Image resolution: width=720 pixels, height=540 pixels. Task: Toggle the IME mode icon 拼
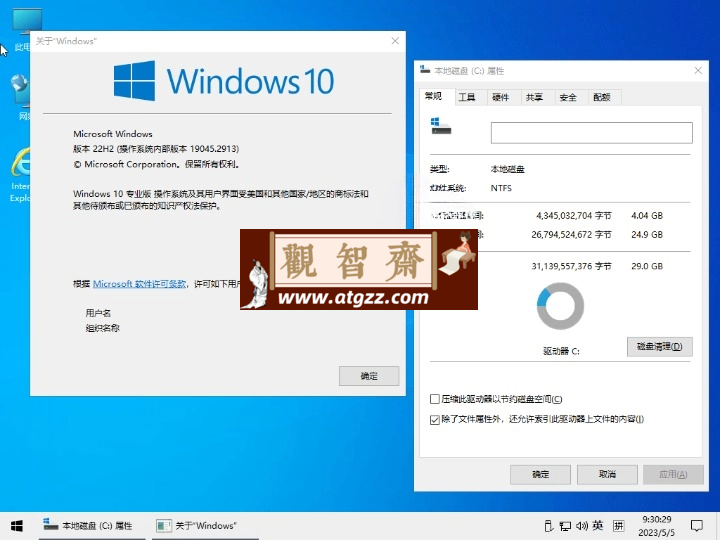click(619, 526)
